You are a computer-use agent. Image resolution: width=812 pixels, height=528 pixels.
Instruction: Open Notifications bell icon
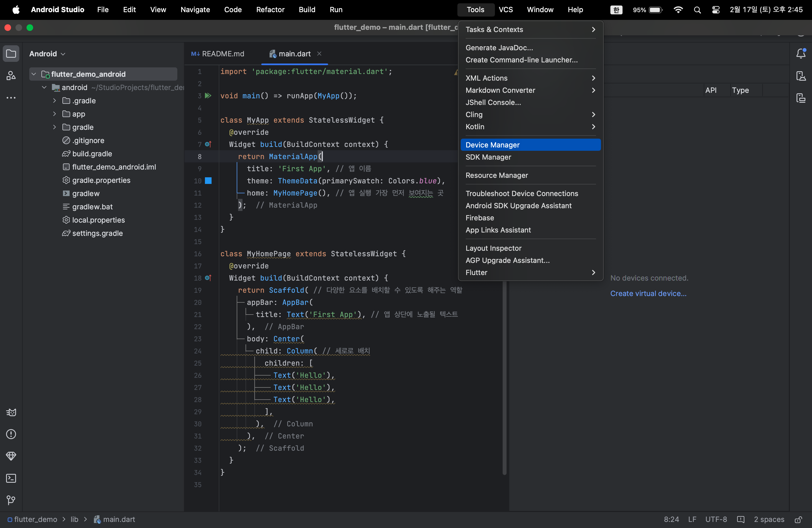[x=801, y=54]
